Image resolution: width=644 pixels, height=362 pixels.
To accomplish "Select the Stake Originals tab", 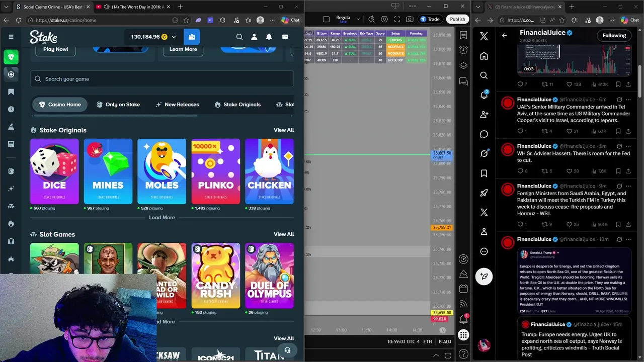I will (237, 105).
